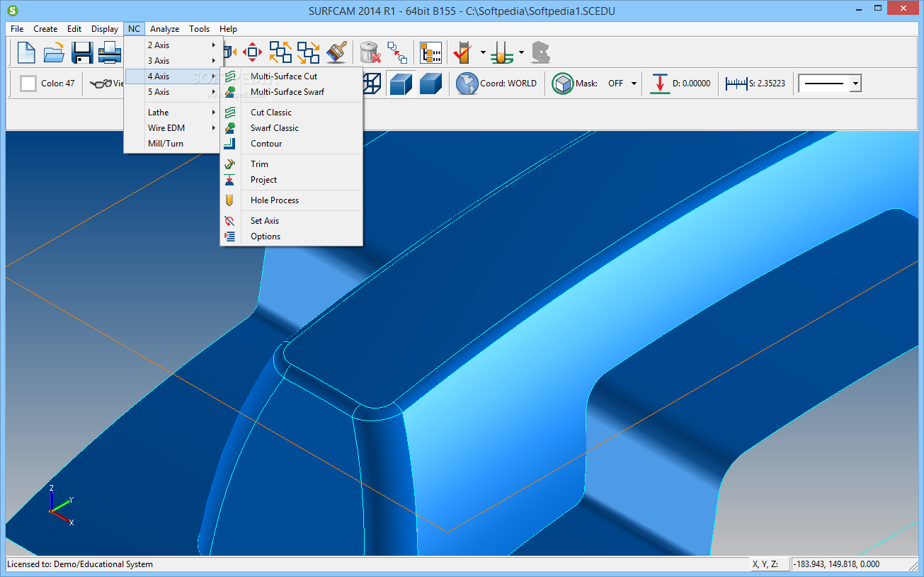Click the X, Y, Z: status label
The width and height of the screenshot is (924, 577).
pos(765,564)
